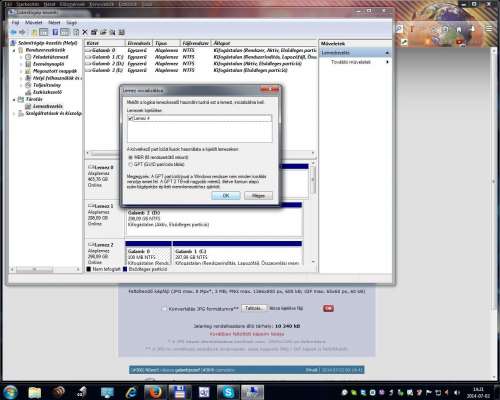Open Internet Explorer from the taskbar
The width and height of the screenshot is (500, 400).
coord(132,392)
